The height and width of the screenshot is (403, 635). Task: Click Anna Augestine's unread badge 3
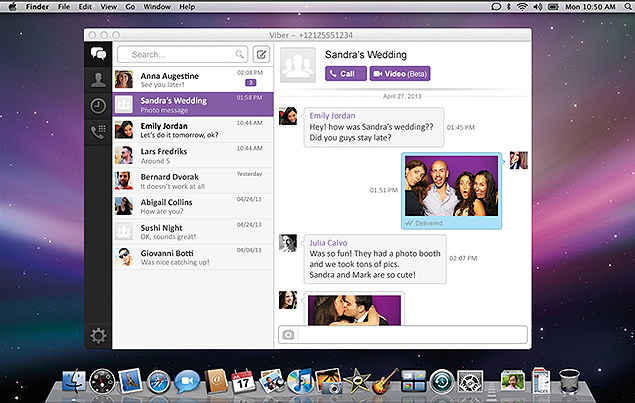tap(251, 83)
